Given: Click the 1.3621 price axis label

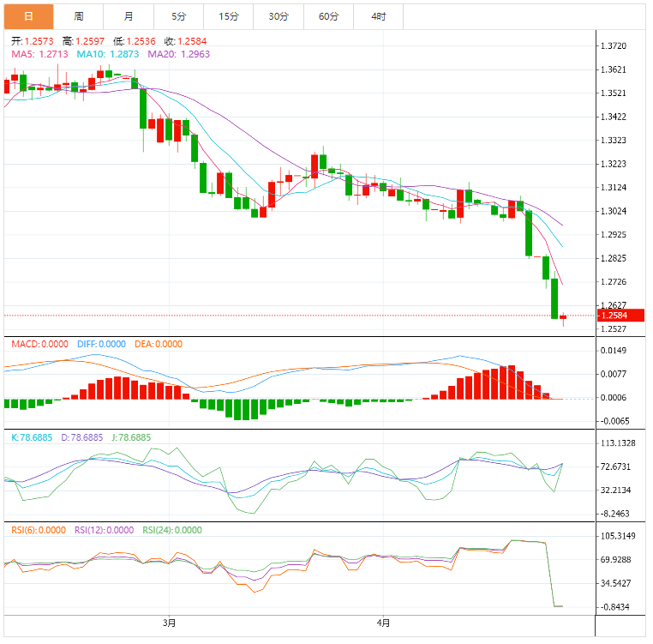Looking at the screenshot, I should 614,69.
